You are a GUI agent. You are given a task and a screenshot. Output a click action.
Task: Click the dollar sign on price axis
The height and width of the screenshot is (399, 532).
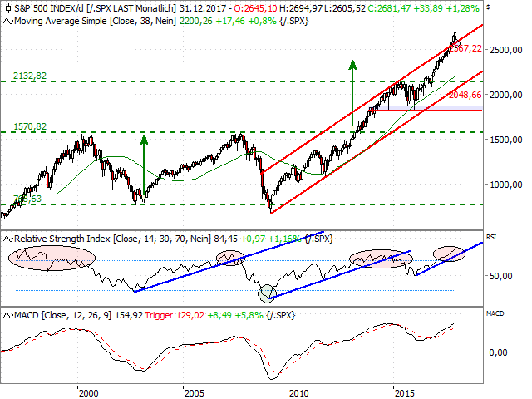[x=488, y=7]
